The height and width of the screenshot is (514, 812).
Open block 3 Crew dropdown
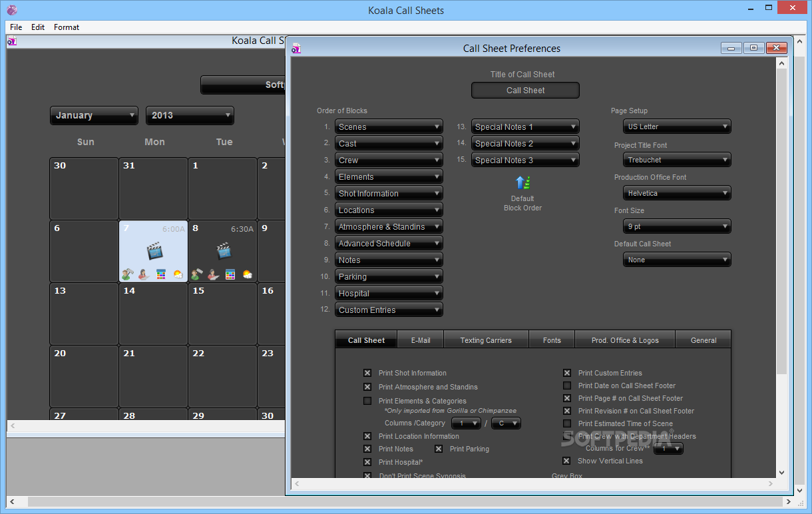pos(389,160)
